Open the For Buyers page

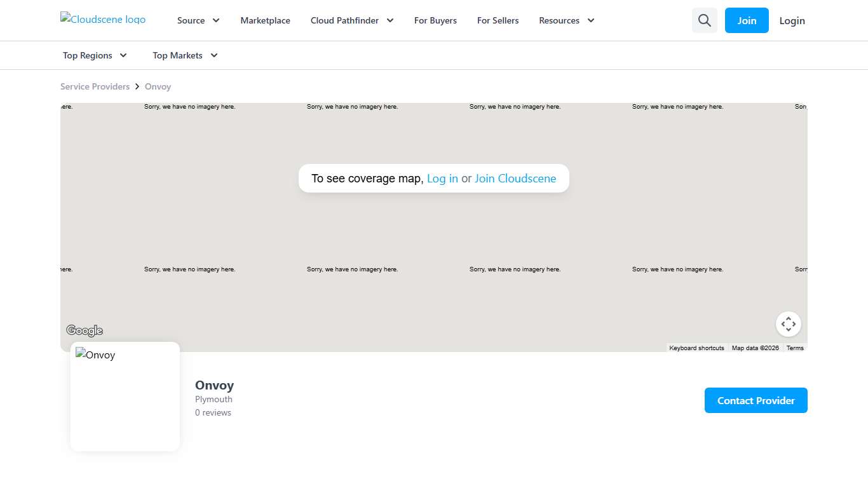click(x=435, y=20)
